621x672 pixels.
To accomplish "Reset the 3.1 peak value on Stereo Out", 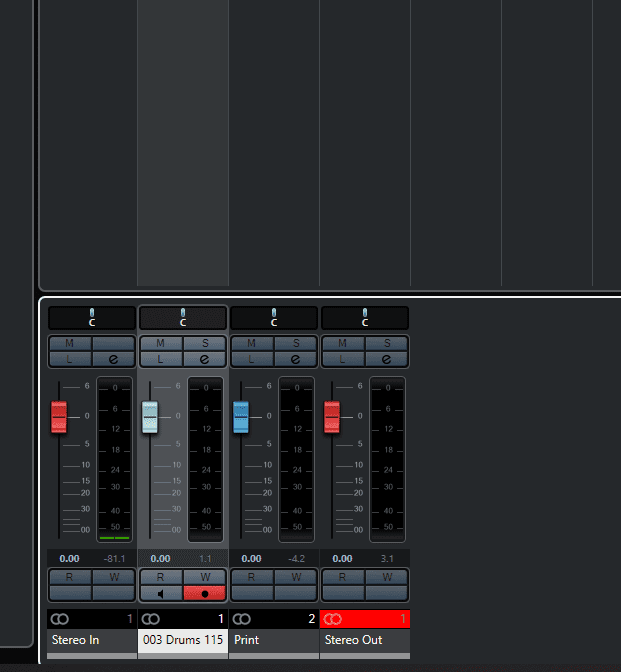I will pos(387,558).
